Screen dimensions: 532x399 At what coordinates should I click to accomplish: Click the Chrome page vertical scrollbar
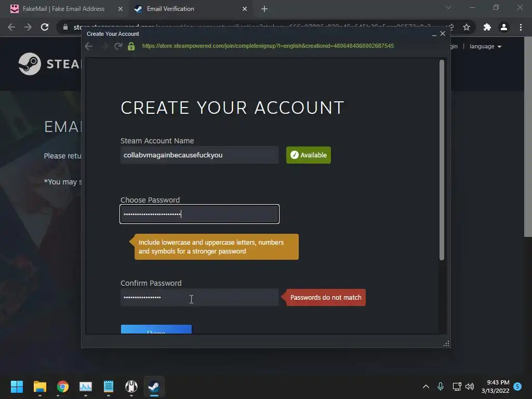[x=528, y=137]
